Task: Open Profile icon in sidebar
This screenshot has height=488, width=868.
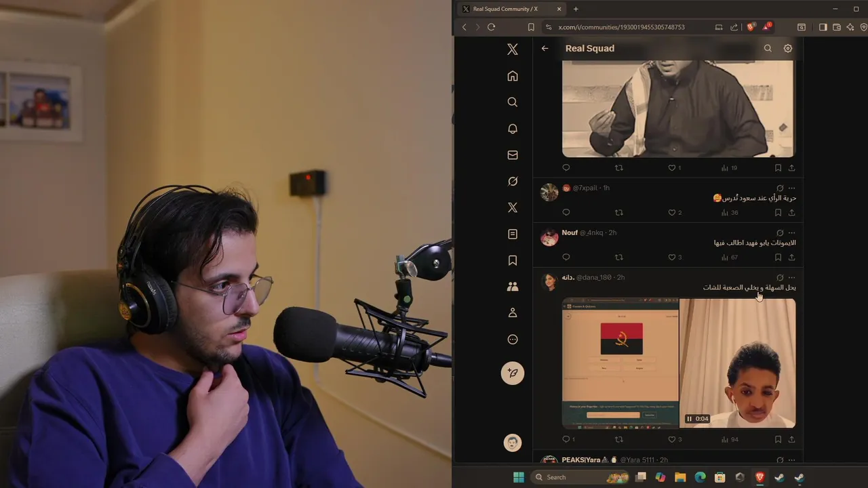Action: click(513, 313)
